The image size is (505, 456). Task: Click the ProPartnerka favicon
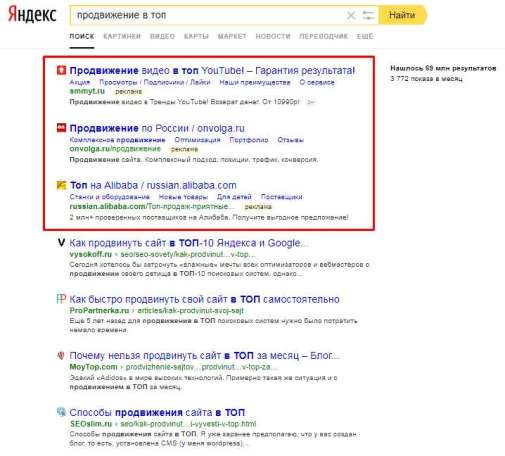tap(61, 299)
